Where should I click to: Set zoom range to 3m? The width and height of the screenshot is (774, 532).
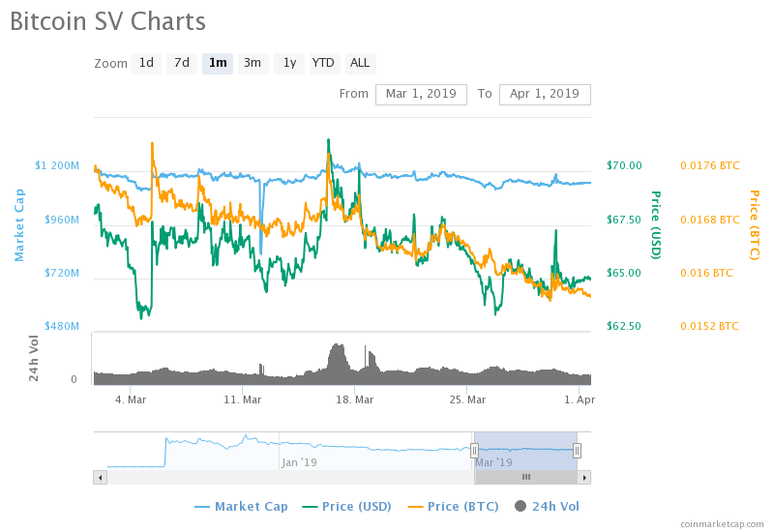[253, 63]
